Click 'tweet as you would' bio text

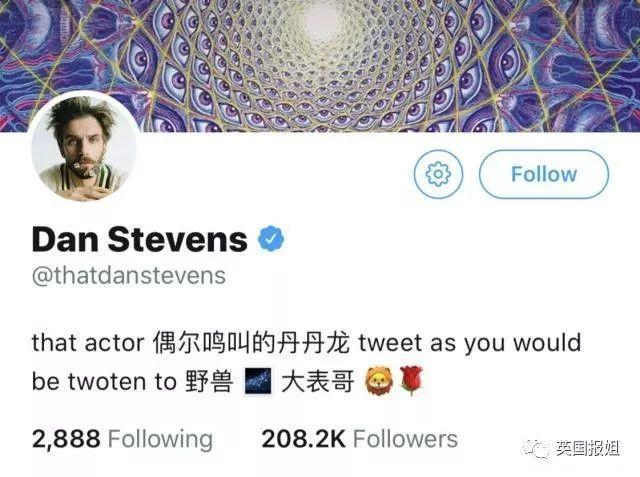coord(470,344)
